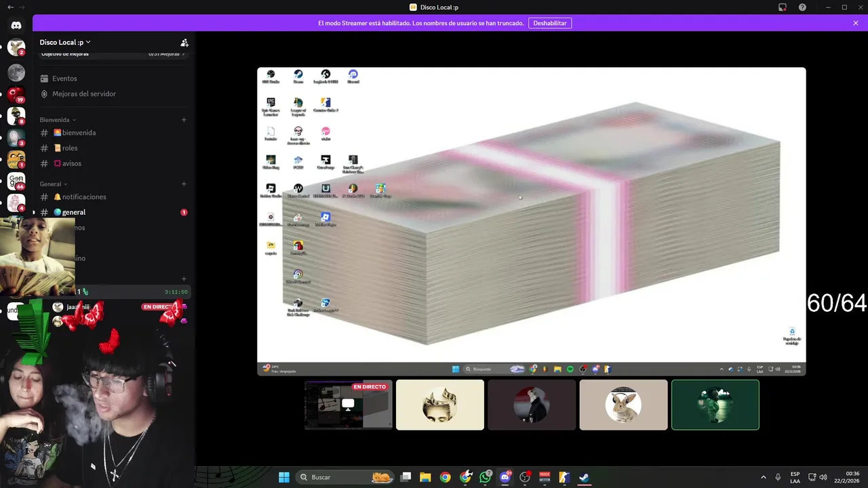Open OBS Studio from taskbar
Image resolution: width=868 pixels, height=488 pixels.
524,477
